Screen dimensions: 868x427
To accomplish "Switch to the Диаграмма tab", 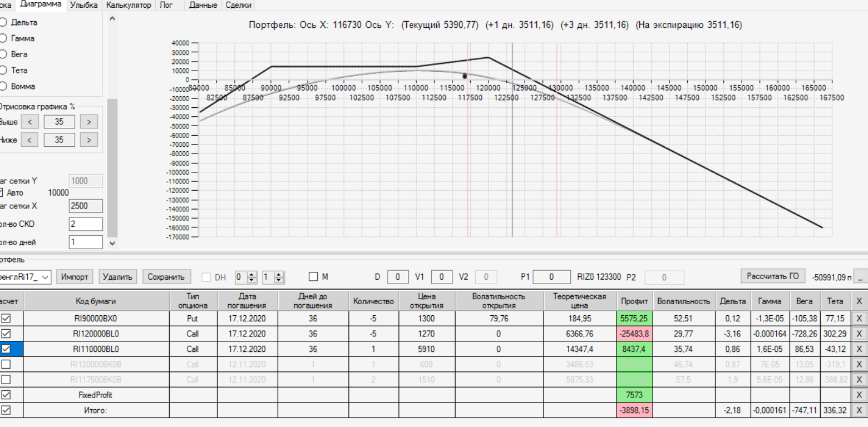I will point(41,5).
